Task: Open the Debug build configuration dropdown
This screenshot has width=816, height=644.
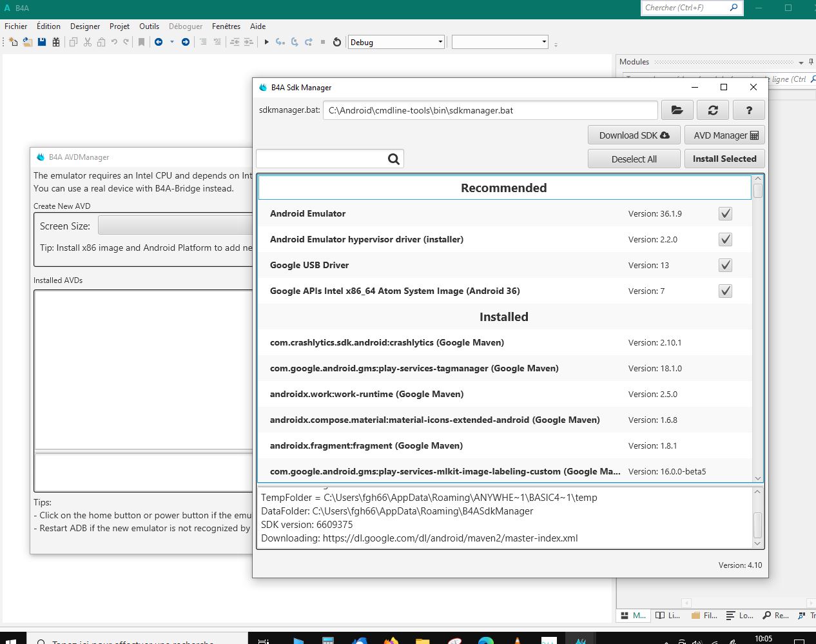Action: point(396,42)
